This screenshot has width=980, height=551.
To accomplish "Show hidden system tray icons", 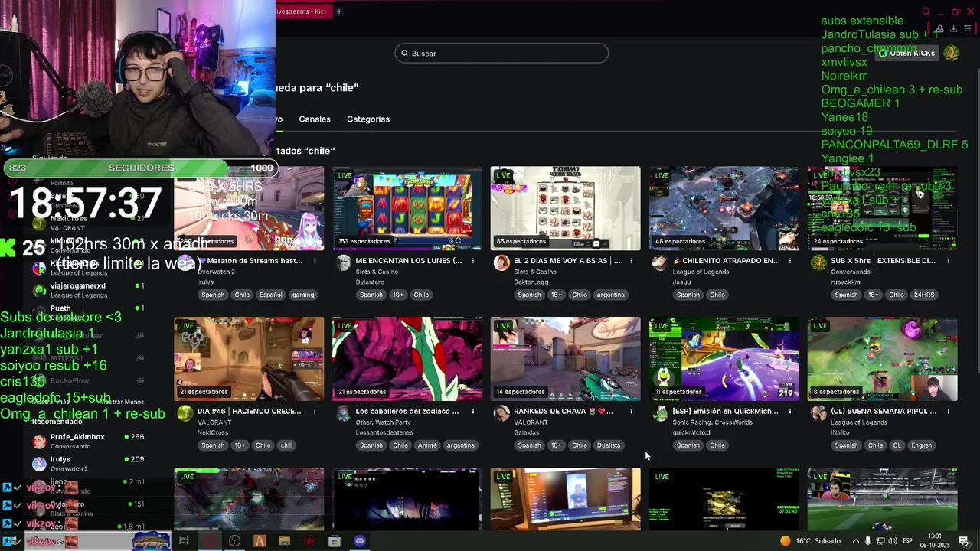I will point(855,541).
